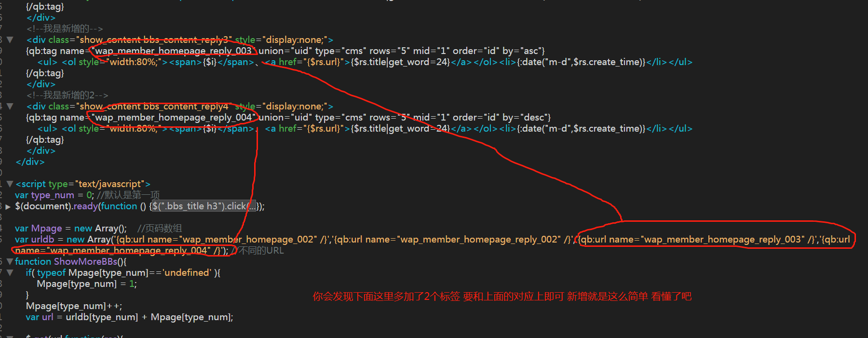868x338 pixels.
Task: Fold the script text/javascript block
Action: tap(10, 184)
